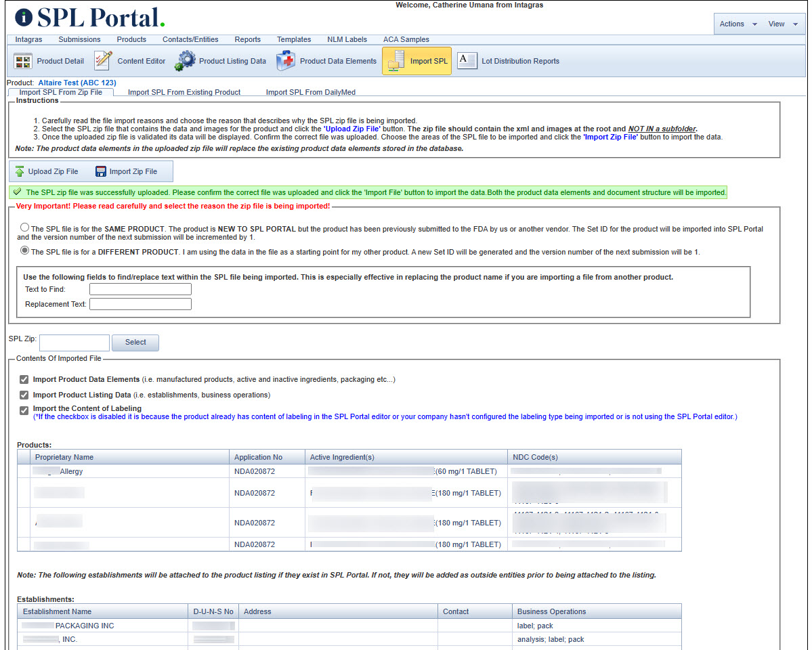Click the Product Detail grid icon
This screenshot has height=650, width=812.
[22, 61]
